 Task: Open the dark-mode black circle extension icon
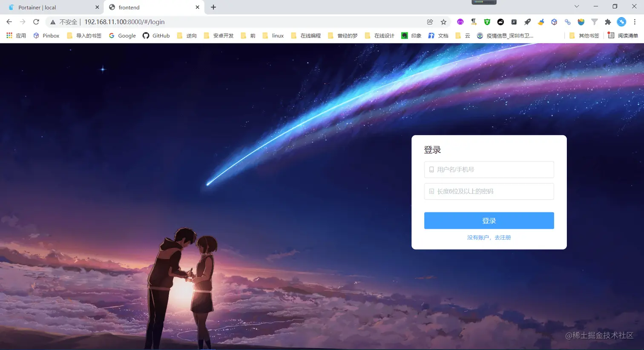(x=500, y=22)
